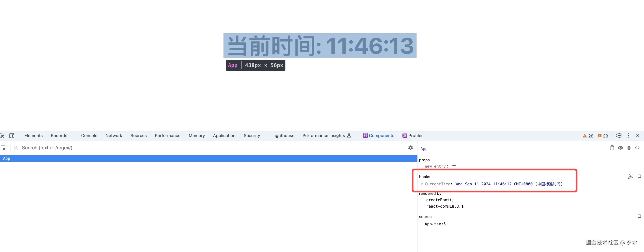644x252 pixels.
Task: Click the 29 issues counter
Action: point(603,135)
